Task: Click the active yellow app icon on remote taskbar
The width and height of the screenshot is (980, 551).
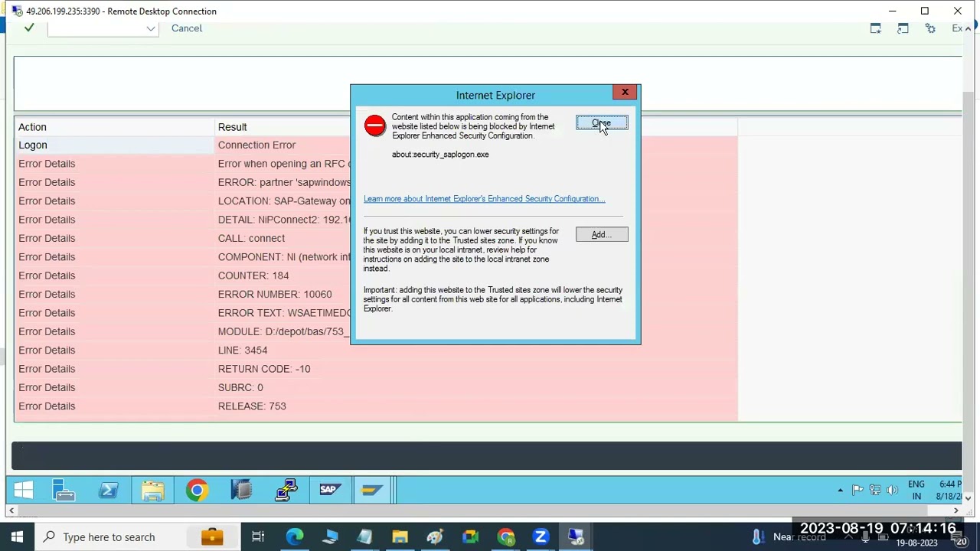Action: (x=372, y=490)
